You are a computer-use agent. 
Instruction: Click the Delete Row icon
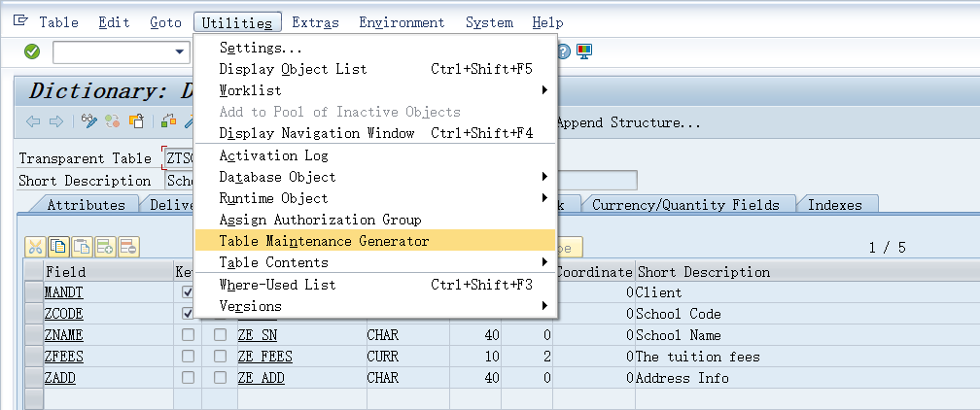128,247
